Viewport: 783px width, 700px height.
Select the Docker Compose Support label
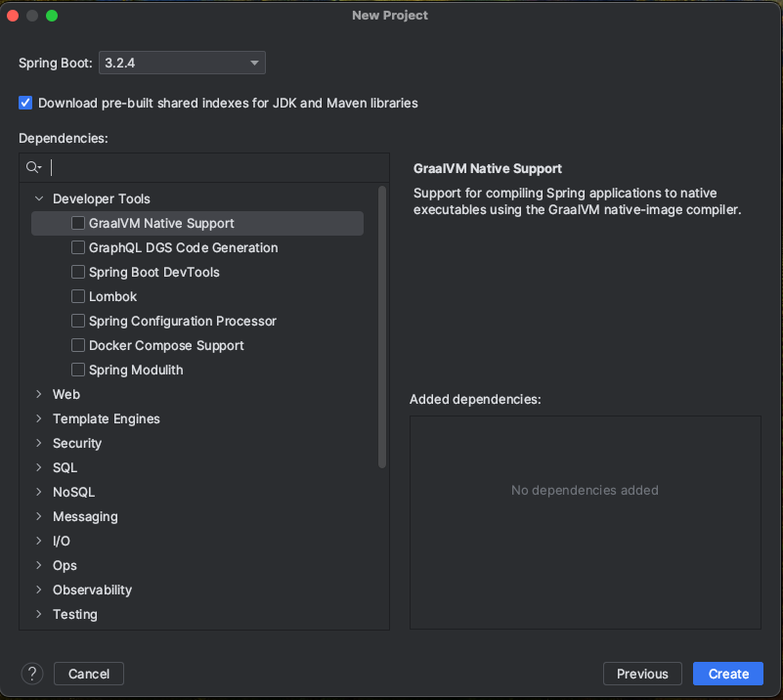[x=166, y=345]
